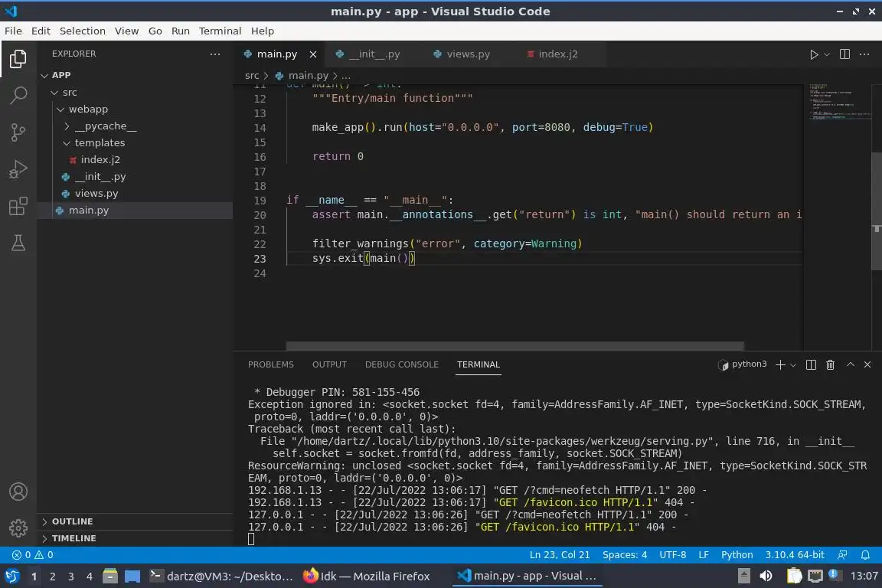Close the terminal panel
The image size is (882, 588).
point(867,364)
